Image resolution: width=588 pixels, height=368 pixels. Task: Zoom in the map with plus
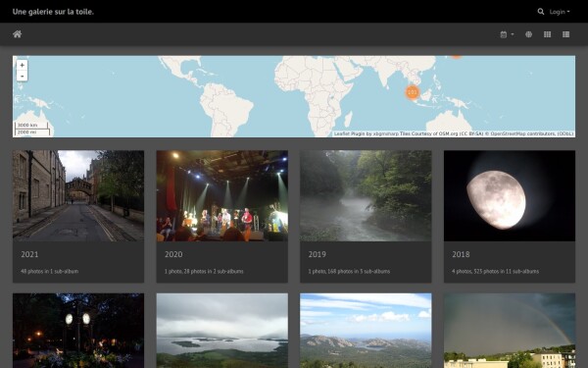tap(23, 65)
